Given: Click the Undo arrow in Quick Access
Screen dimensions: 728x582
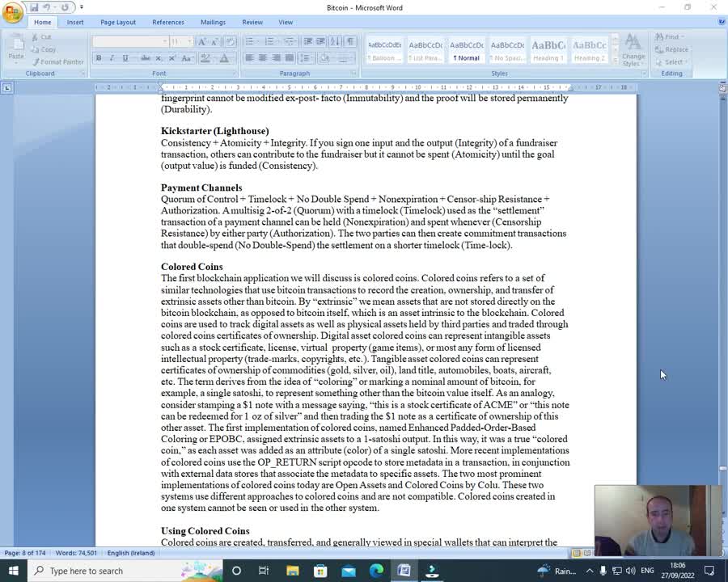Looking at the screenshot, I should (x=47, y=7).
